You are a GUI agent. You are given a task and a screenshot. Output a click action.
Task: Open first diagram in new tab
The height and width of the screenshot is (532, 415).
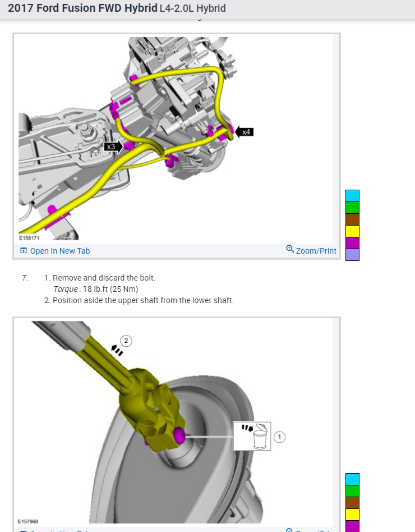click(56, 251)
